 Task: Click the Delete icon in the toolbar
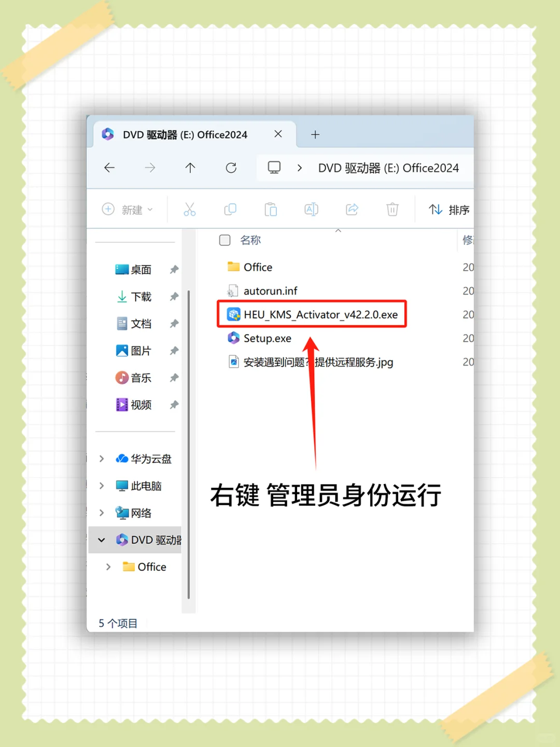tap(393, 209)
